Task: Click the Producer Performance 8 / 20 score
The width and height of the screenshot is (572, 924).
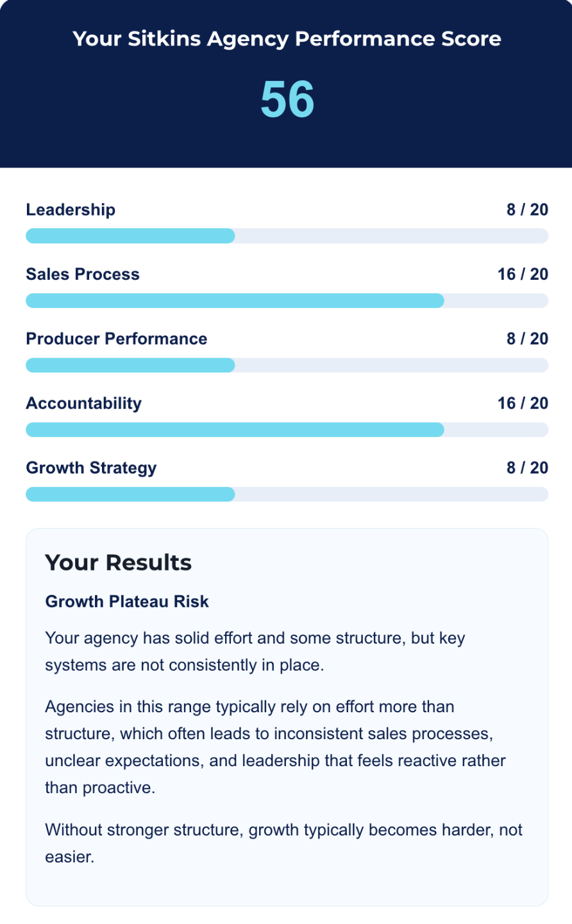Action: (527, 339)
